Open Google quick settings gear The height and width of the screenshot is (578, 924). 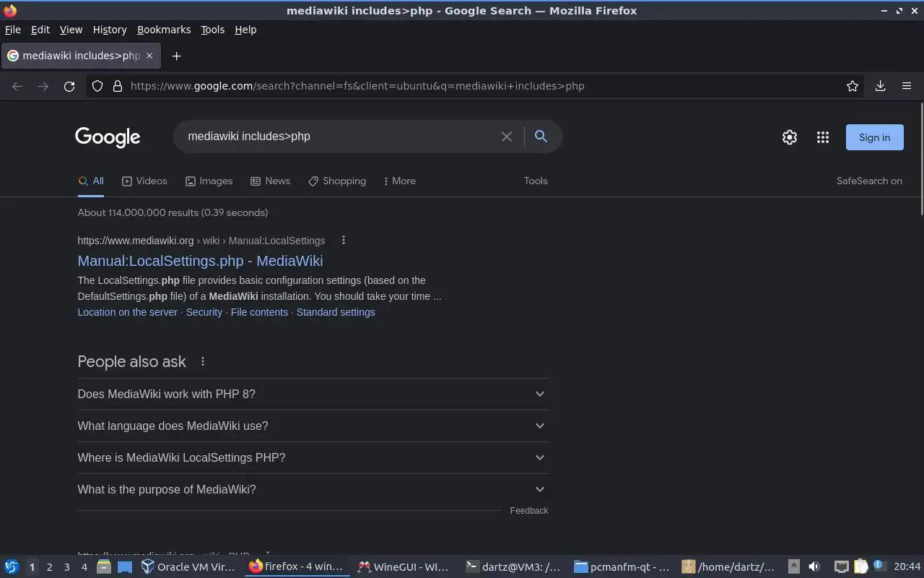790,137
